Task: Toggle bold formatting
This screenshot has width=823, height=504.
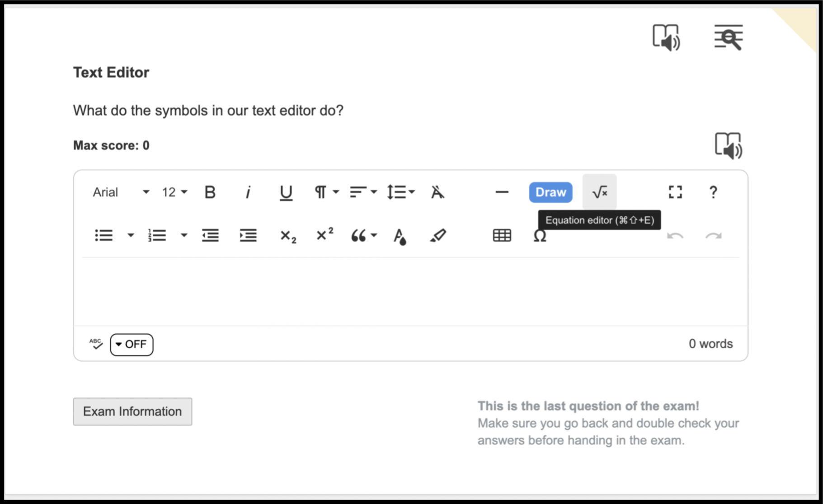Action: (210, 192)
